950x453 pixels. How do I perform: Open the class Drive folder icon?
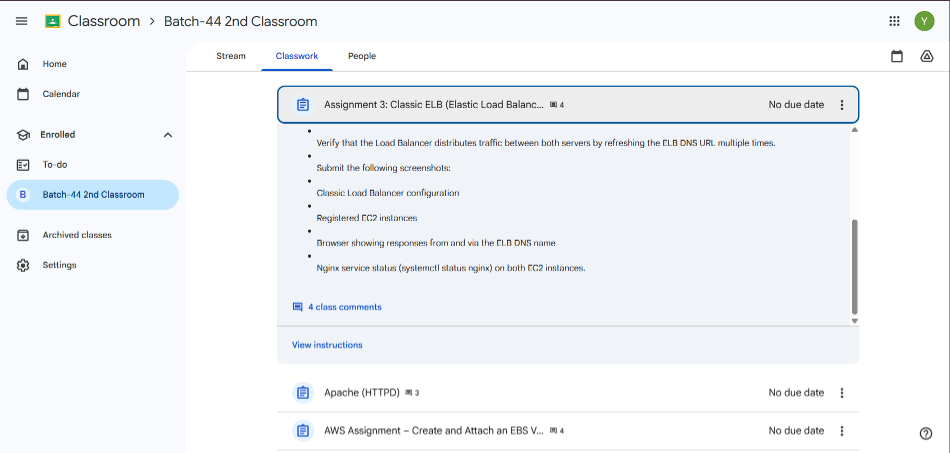(x=926, y=56)
